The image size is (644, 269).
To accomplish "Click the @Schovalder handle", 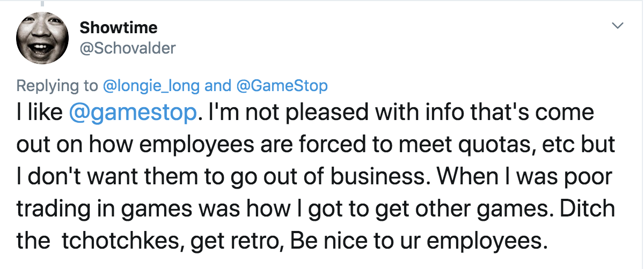I will (x=127, y=48).
